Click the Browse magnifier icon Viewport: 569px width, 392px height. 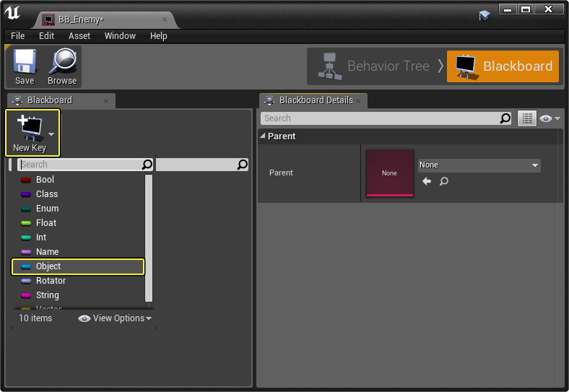pos(62,67)
